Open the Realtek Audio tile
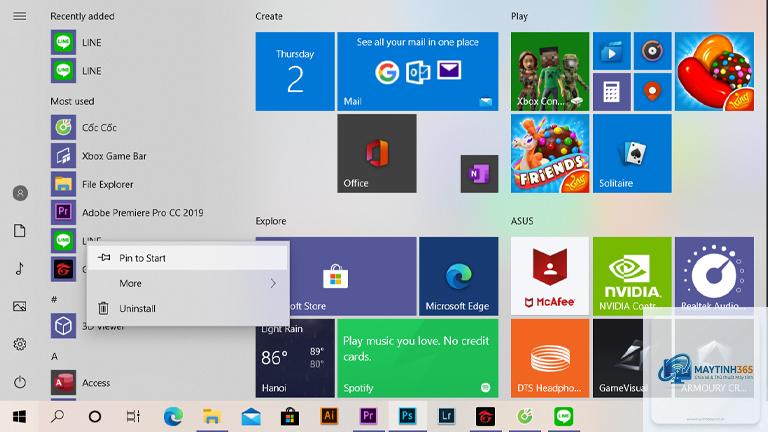The image size is (768, 432). (x=715, y=276)
